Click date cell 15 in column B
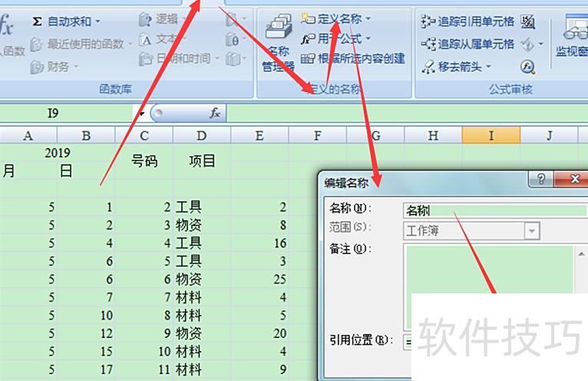Viewport: 588px width, 381px height. pos(86,351)
